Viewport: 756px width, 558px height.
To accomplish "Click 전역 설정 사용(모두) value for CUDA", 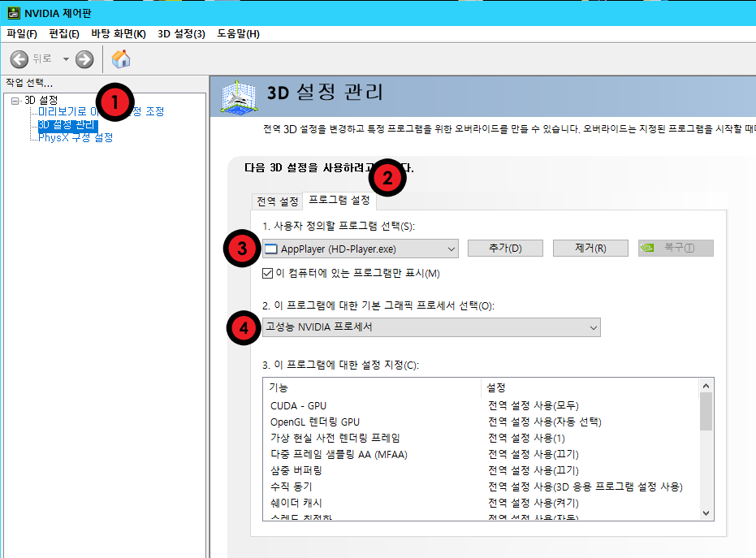I will [x=534, y=405].
